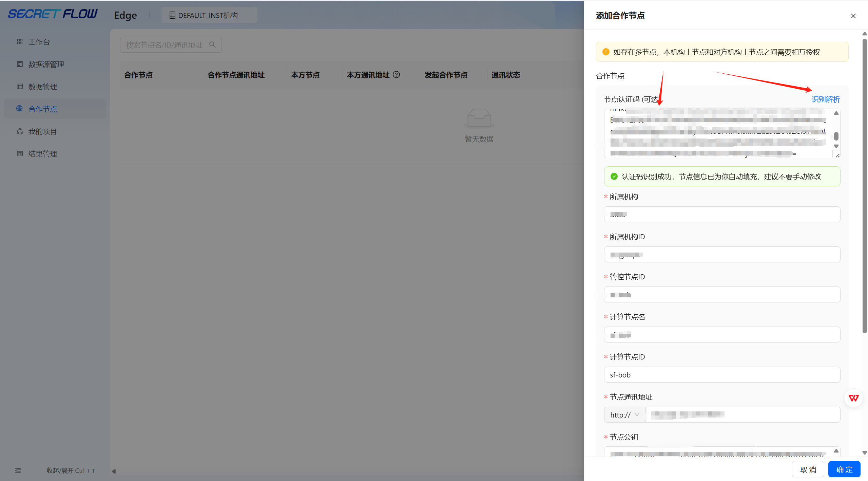Go to 数据管理 page

point(55,87)
